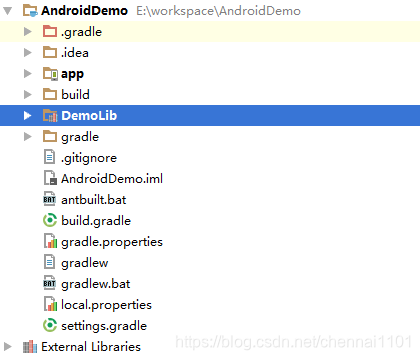Click the E:\workspace\AndroidDemo path text

point(218,11)
